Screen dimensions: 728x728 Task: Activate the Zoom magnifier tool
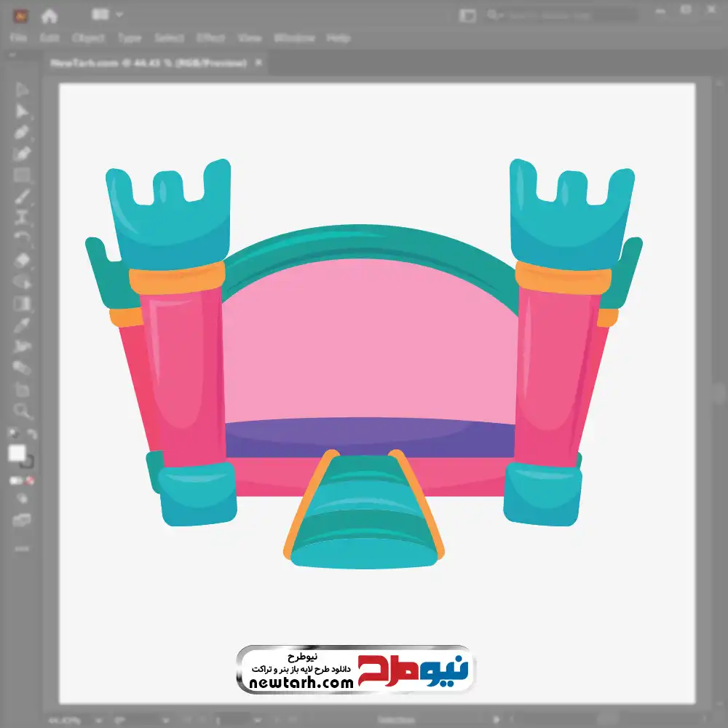click(x=22, y=411)
